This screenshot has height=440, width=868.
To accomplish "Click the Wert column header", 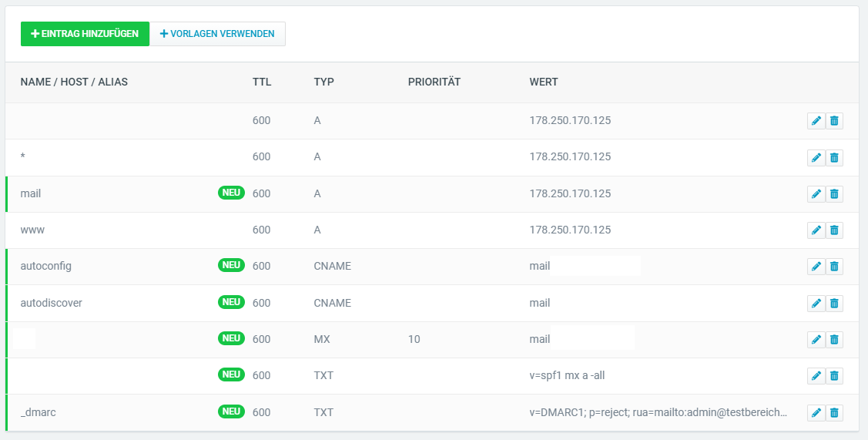I will point(544,82).
